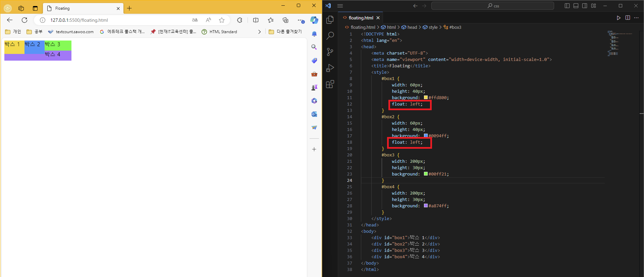
Task: Go forward in VS Code navigation
Action: tap(424, 6)
